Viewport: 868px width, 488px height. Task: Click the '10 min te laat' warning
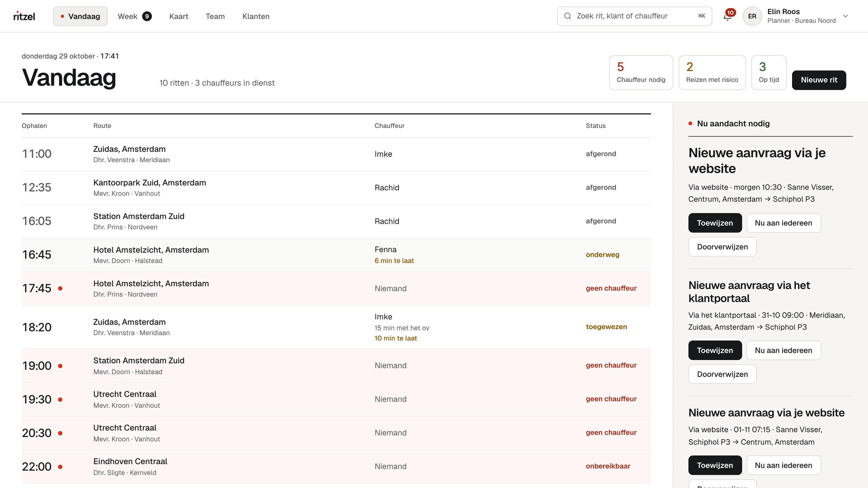click(x=395, y=338)
